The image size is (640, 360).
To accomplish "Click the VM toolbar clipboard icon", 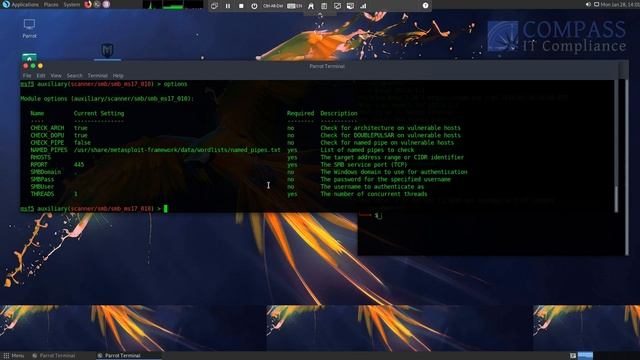I will coord(324,6).
